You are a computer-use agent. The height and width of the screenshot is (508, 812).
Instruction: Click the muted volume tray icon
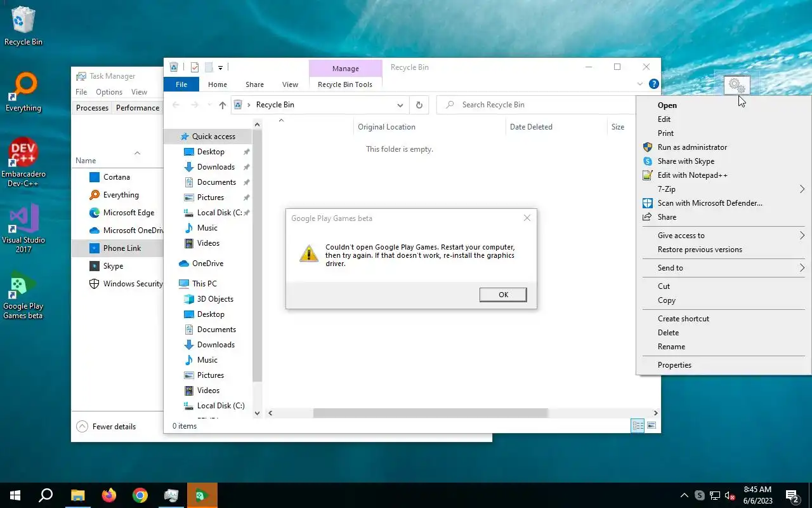click(x=730, y=495)
